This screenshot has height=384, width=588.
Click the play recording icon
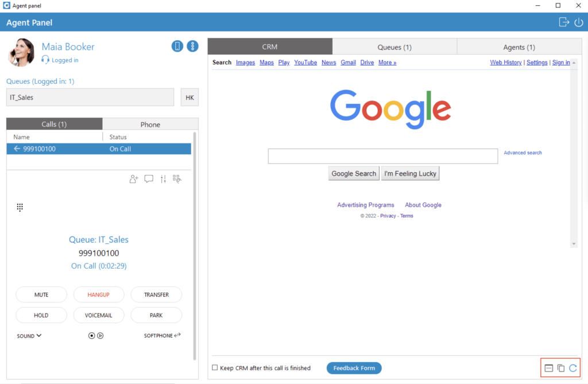tap(100, 336)
